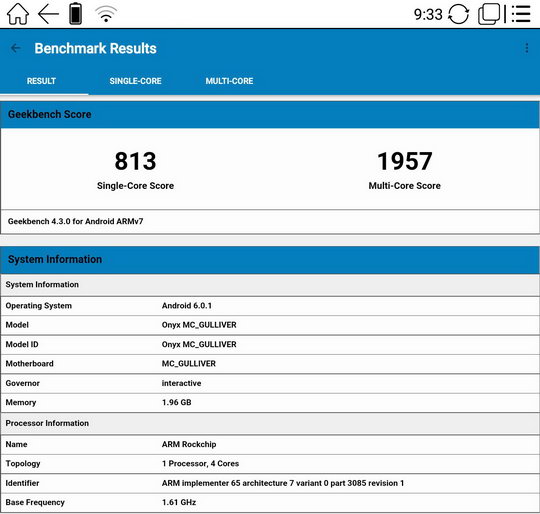The image size is (540, 514).
Task: Tap the Multi-Core Score label
Action: tap(405, 186)
